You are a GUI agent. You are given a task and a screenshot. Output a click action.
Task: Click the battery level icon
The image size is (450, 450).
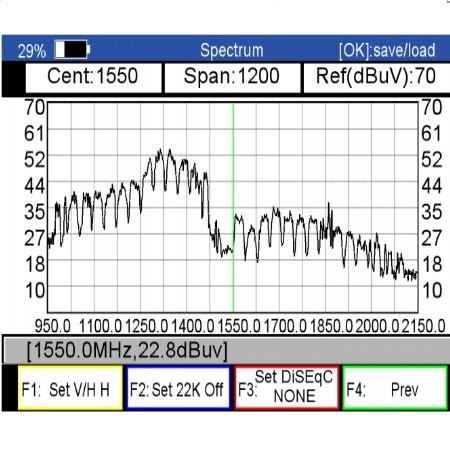[72, 50]
